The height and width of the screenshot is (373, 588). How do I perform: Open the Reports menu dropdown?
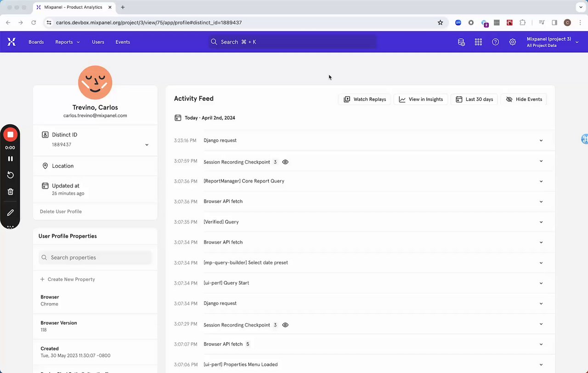[x=68, y=42]
